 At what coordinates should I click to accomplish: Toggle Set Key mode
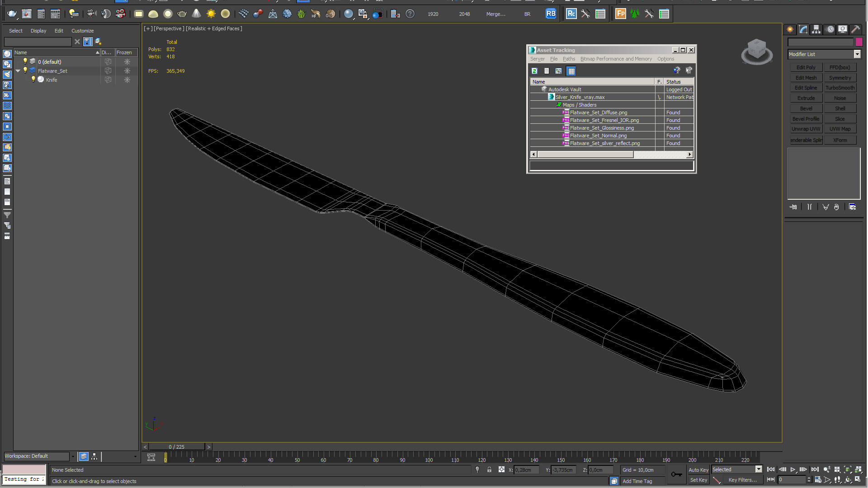tap(698, 480)
